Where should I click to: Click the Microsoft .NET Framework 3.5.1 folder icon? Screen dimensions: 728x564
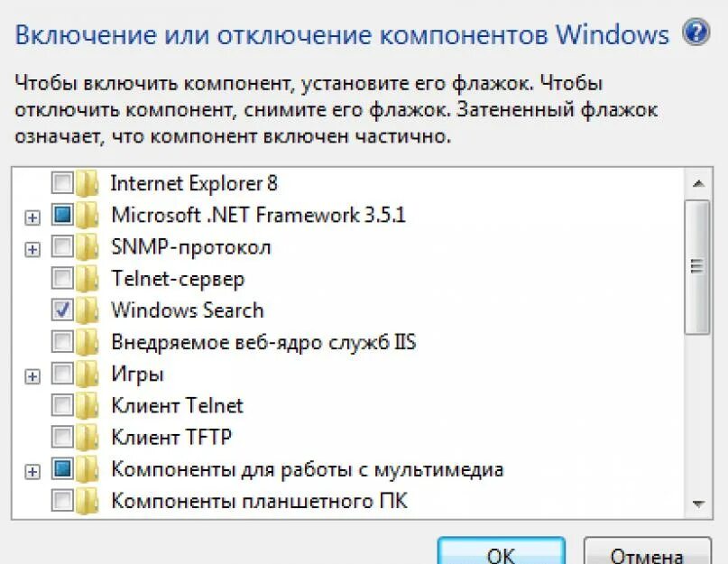click(87, 215)
